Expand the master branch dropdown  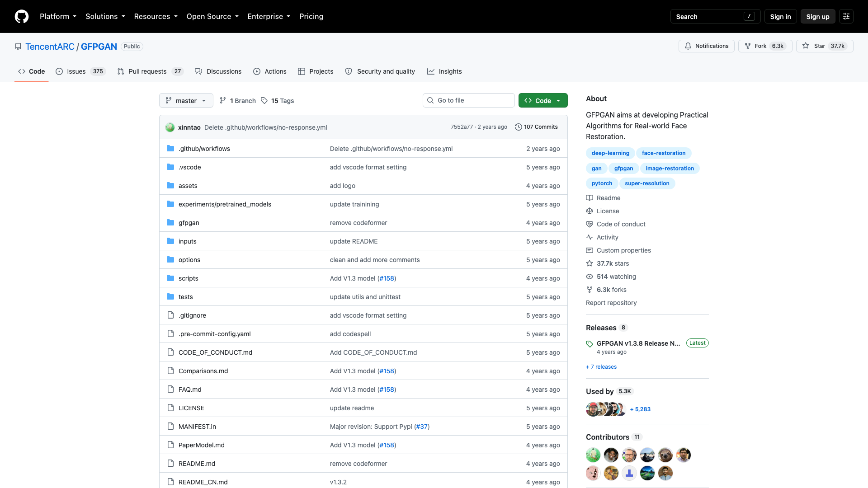click(x=186, y=101)
